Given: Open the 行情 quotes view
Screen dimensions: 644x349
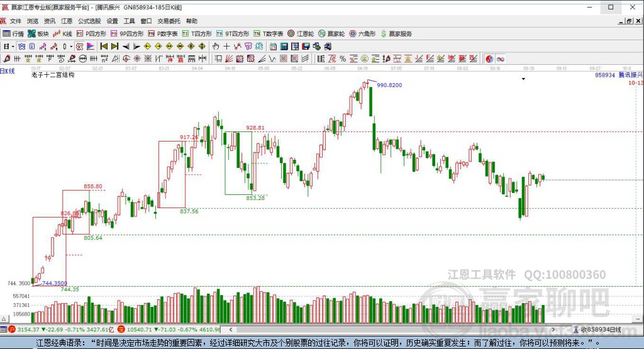Looking at the screenshot, I should pos(13,34).
